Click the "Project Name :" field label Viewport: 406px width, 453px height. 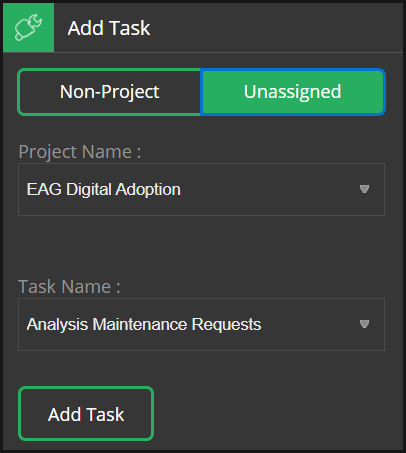click(x=80, y=152)
